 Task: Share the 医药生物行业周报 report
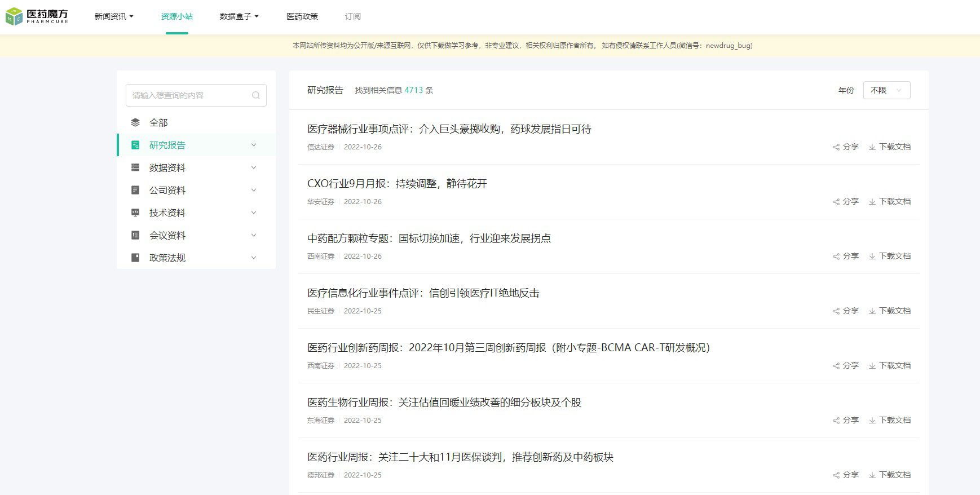click(846, 420)
